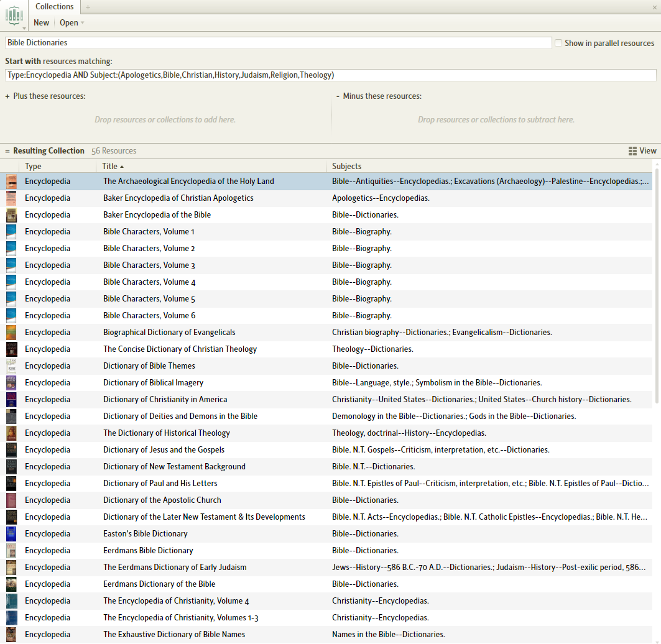Select Bible Characters, Volume 5 title
The image size is (661, 644).
(x=149, y=299)
